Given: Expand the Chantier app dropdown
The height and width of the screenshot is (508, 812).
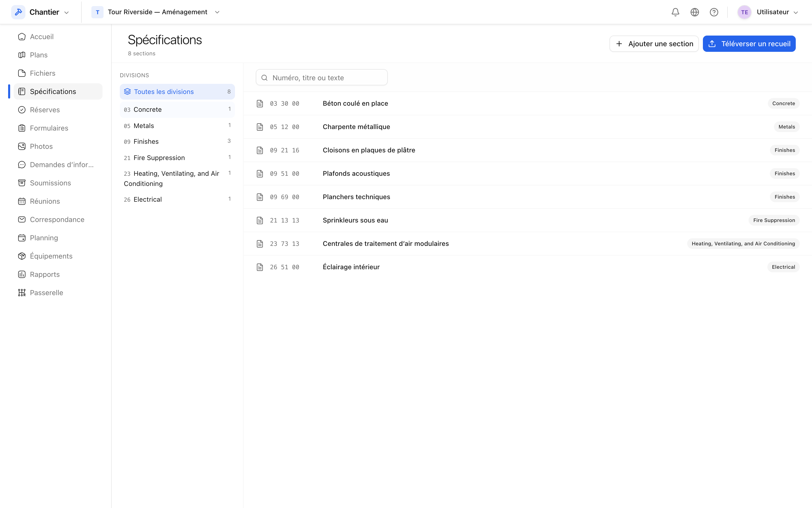Looking at the screenshot, I should coord(66,12).
